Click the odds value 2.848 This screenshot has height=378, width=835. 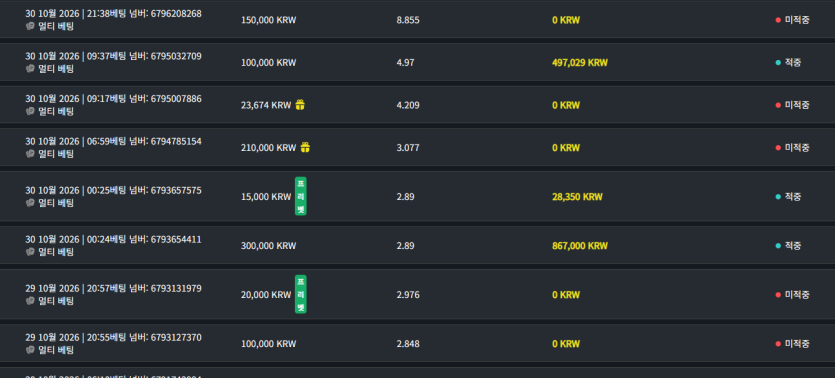coord(408,344)
